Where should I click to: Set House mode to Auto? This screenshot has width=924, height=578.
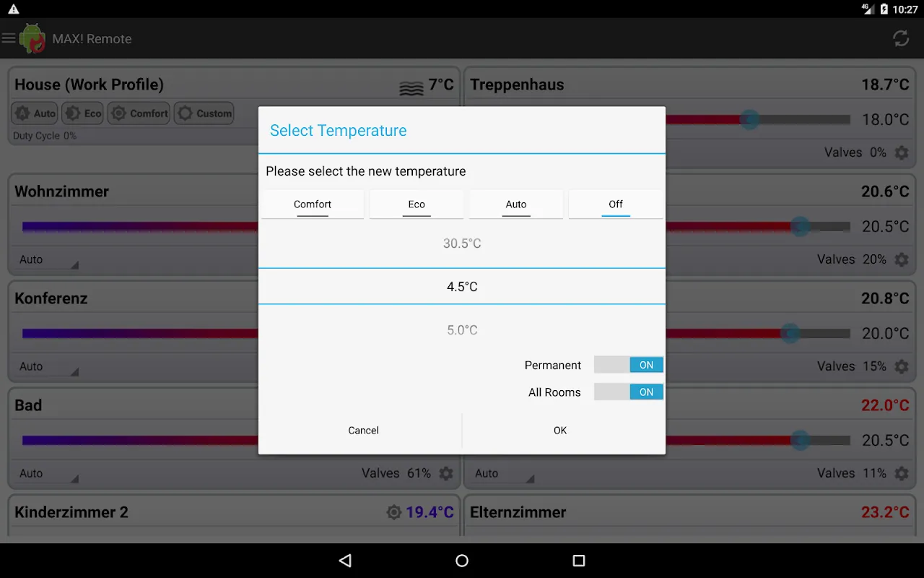(35, 113)
